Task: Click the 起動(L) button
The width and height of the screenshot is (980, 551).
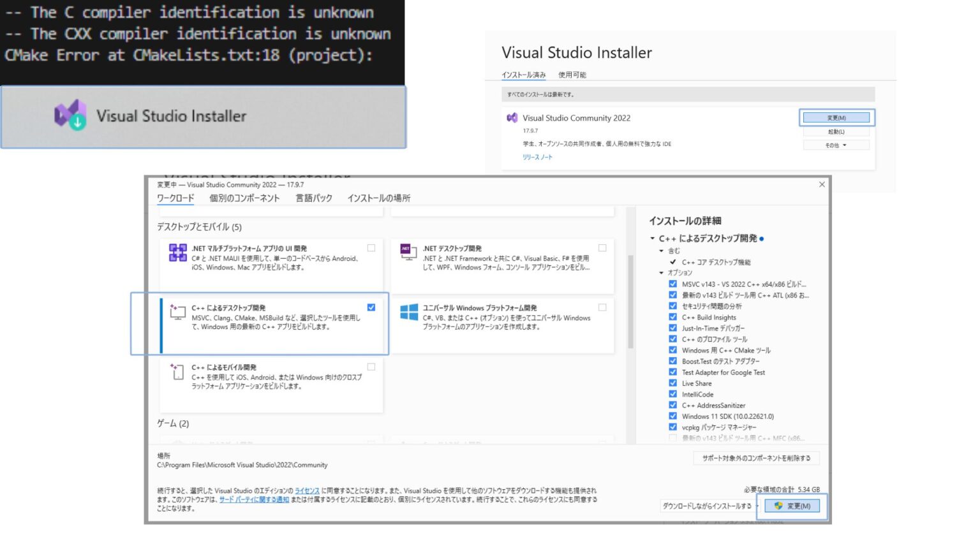Action: 836,132
